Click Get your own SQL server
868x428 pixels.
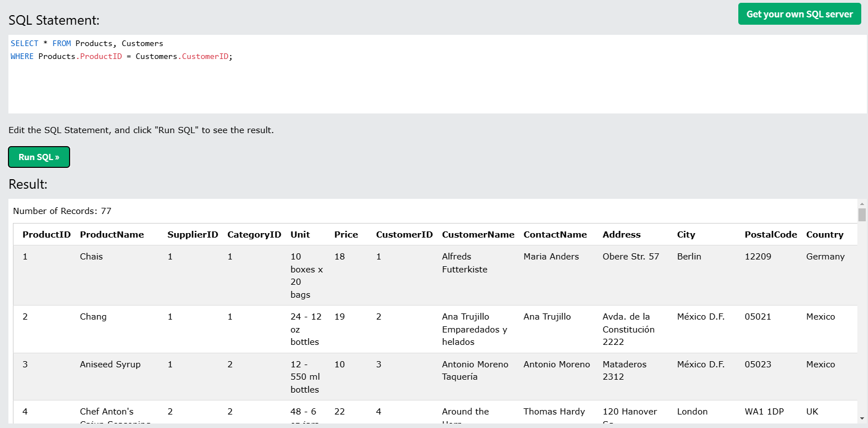(x=800, y=14)
